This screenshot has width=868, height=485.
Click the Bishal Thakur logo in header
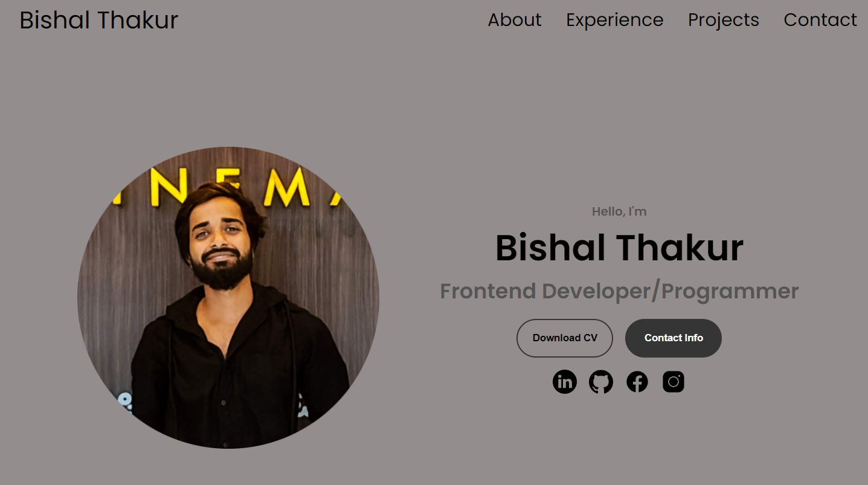click(x=99, y=20)
